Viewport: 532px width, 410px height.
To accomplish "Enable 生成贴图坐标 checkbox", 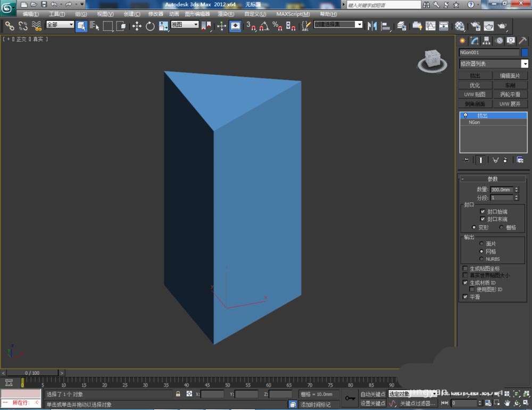I will click(x=465, y=268).
